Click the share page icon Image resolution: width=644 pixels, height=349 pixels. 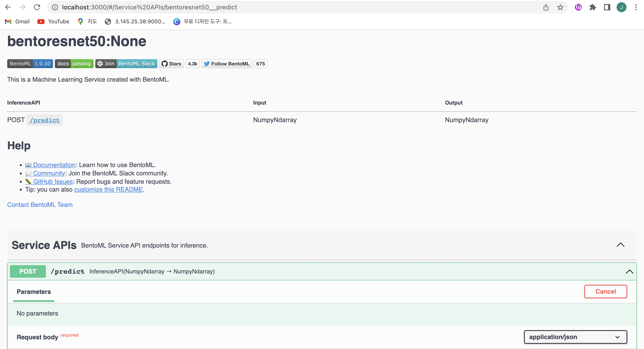pyautogui.click(x=546, y=7)
